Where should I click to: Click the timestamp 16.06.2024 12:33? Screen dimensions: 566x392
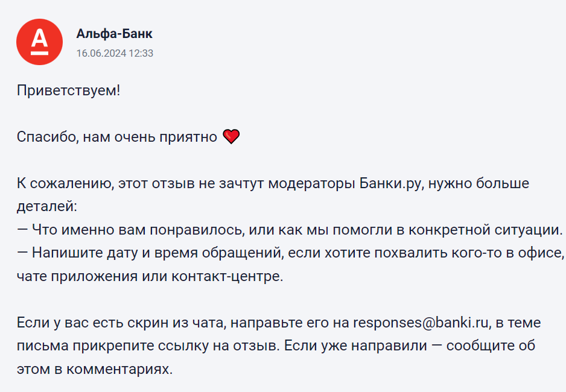(115, 53)
